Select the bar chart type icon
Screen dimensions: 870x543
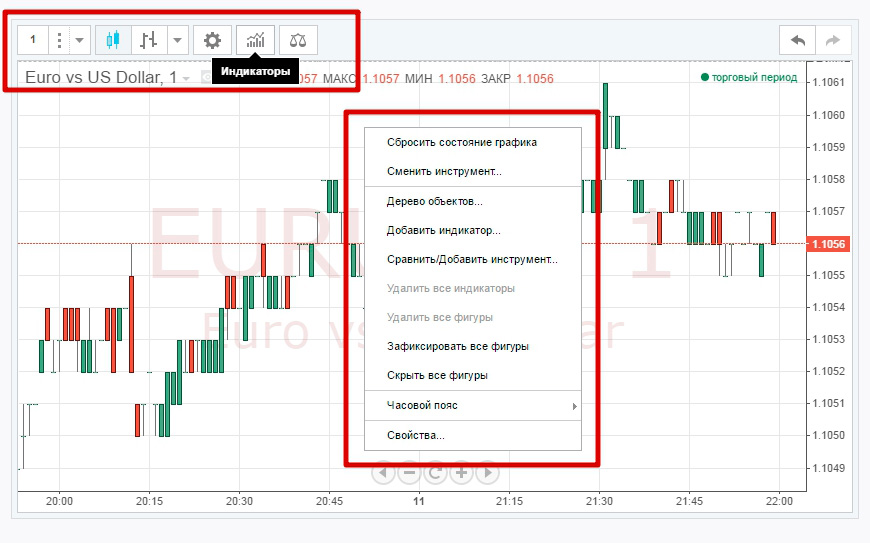pyautogui.click(x=149, y=40)
